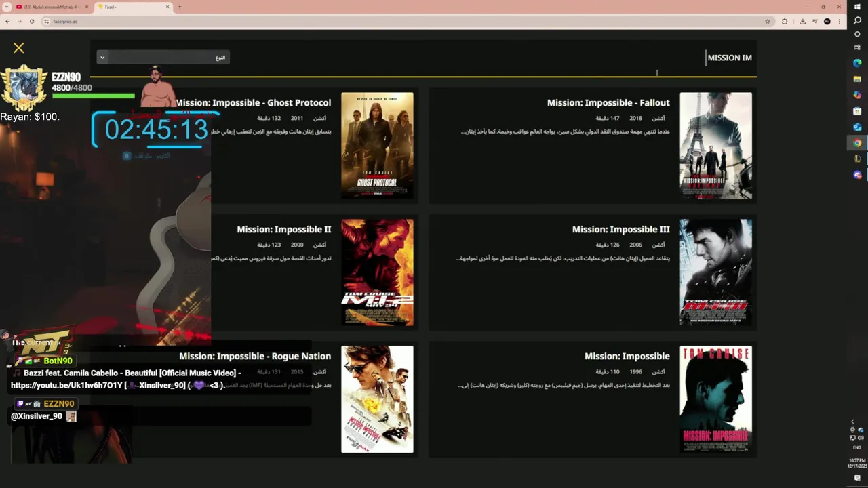Open Outlook from the taskbar

[857, 127]
